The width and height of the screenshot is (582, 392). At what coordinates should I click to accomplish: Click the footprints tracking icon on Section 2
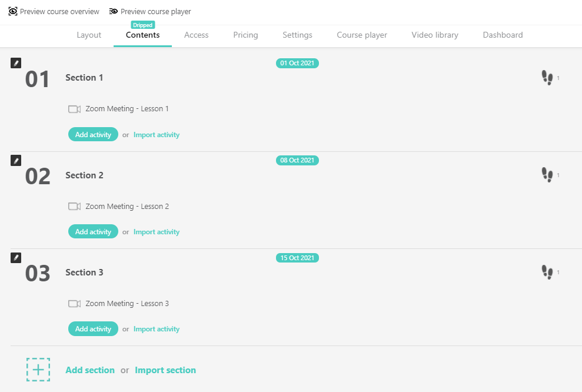pyautogui.click(x=547, y=174)
